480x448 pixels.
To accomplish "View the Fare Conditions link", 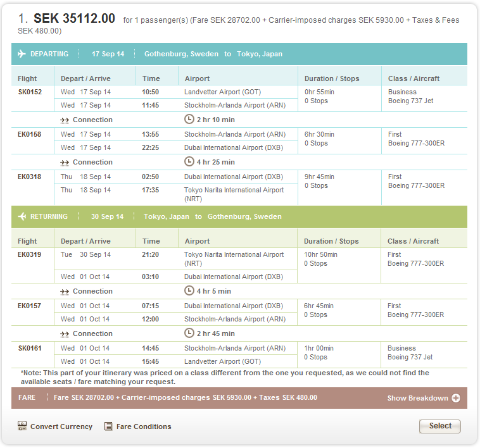I will [144, 426].
